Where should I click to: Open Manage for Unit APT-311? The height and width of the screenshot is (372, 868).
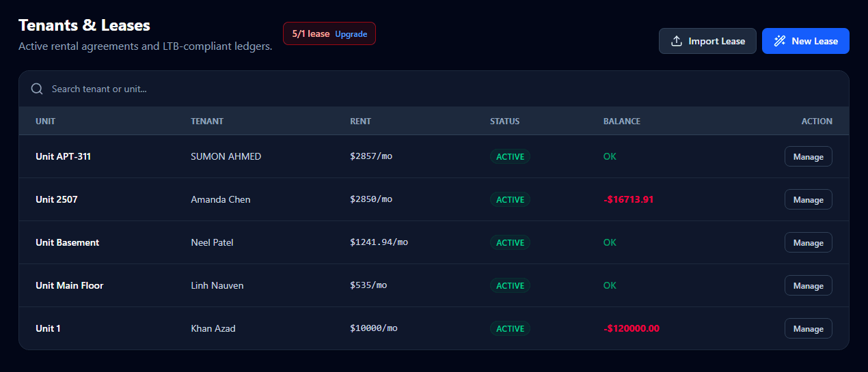coord(808,157)
